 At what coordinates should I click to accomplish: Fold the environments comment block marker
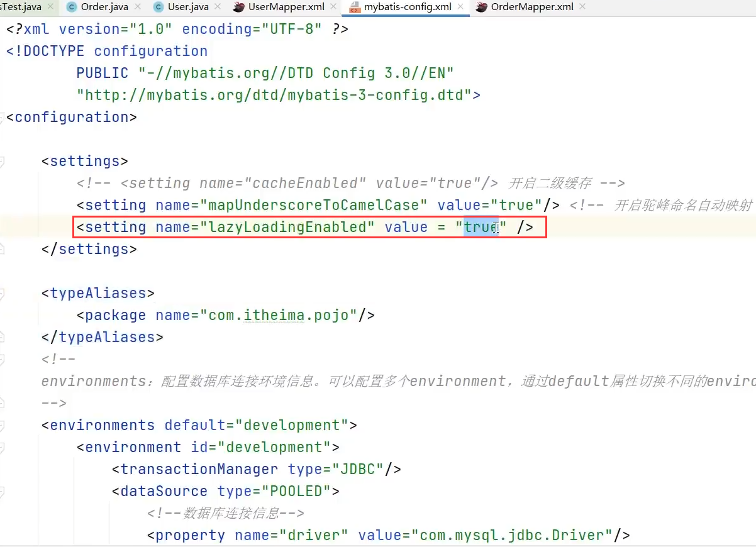pos(2,359)
